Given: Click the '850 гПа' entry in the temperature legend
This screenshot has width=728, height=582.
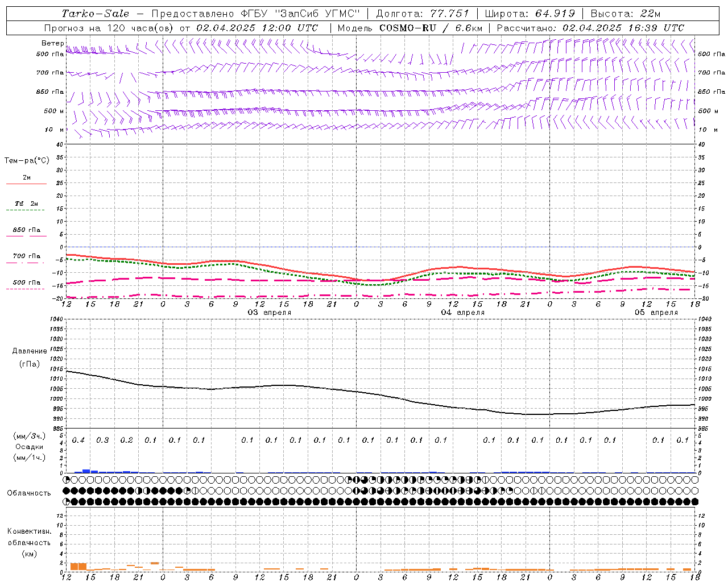Looking at the screenshot, I should coord(26,230).
